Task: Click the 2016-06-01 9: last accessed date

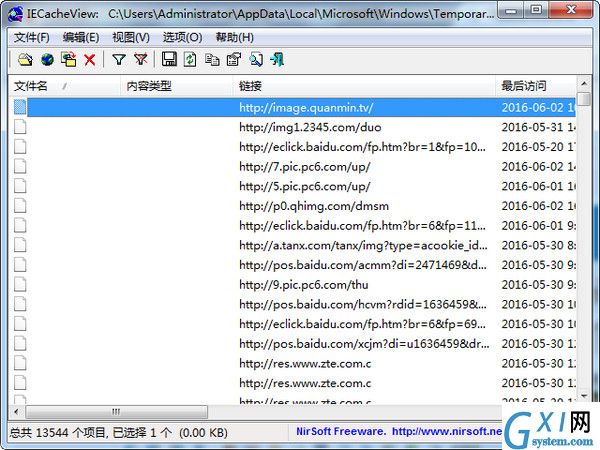Action: click(x=538, y=225)
